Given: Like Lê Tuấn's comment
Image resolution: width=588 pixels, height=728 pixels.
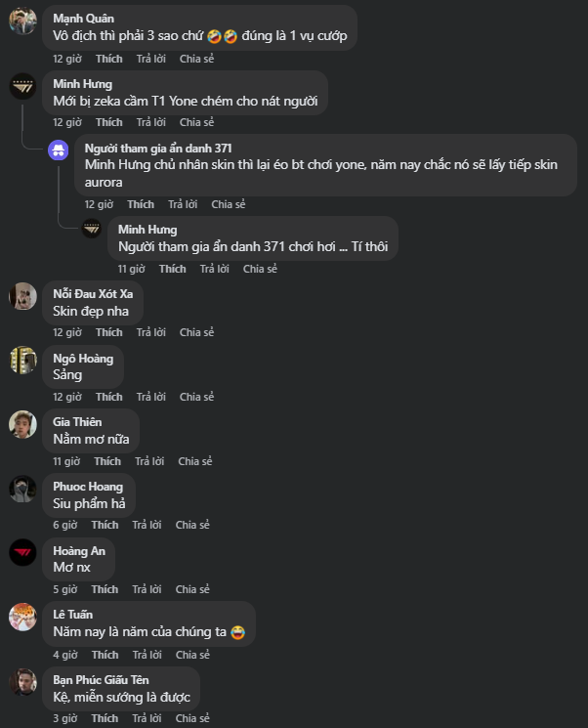Looking at the screenshot, I should (105, 655).
